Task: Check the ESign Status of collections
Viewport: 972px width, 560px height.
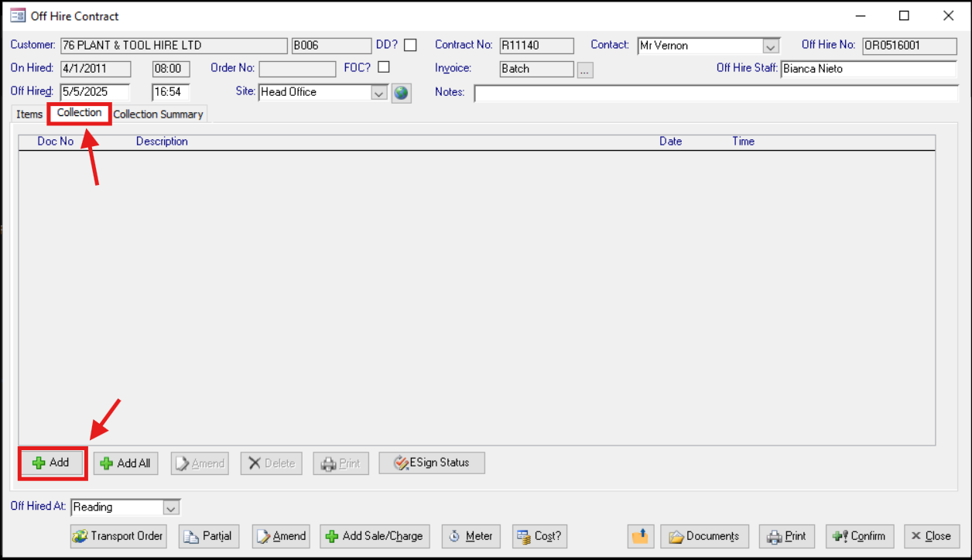Action: tap(431, 463)
